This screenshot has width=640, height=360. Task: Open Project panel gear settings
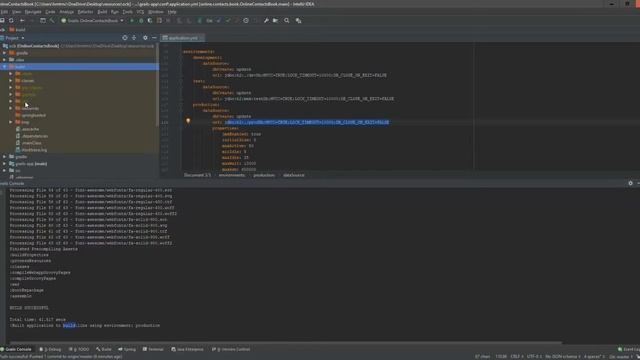tap(145, 38)
